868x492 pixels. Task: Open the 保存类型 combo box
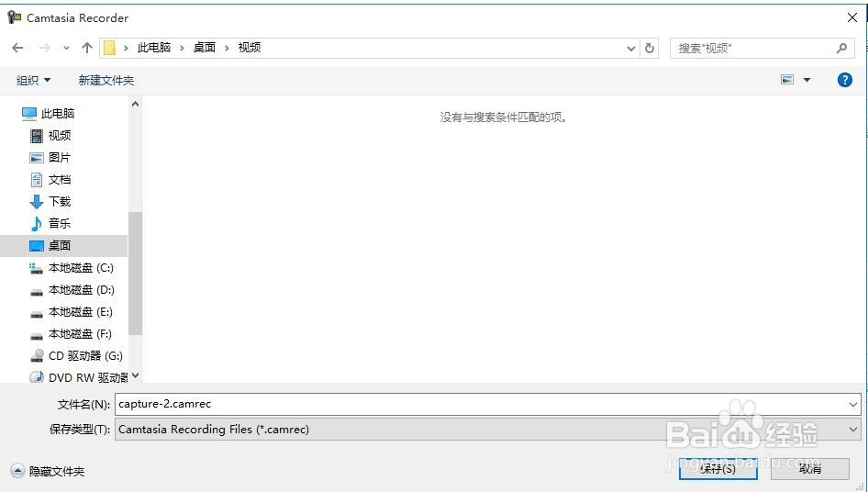[487, 430]
